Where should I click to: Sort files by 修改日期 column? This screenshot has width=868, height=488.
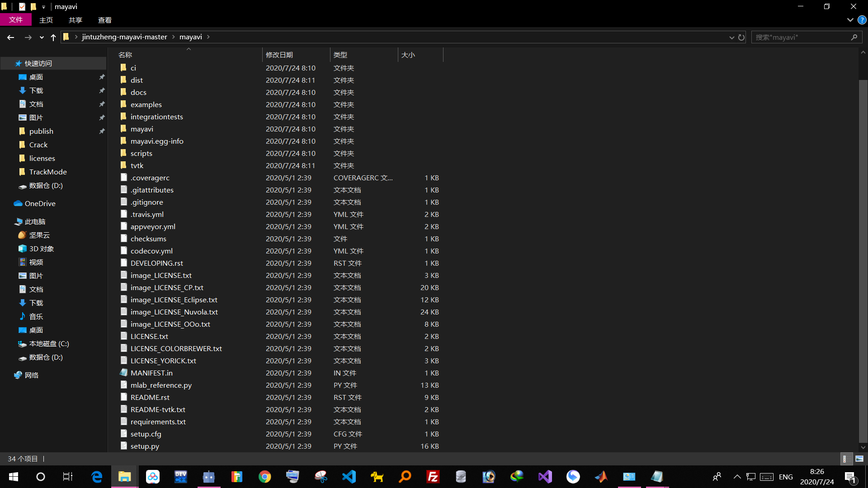point(279,55)
